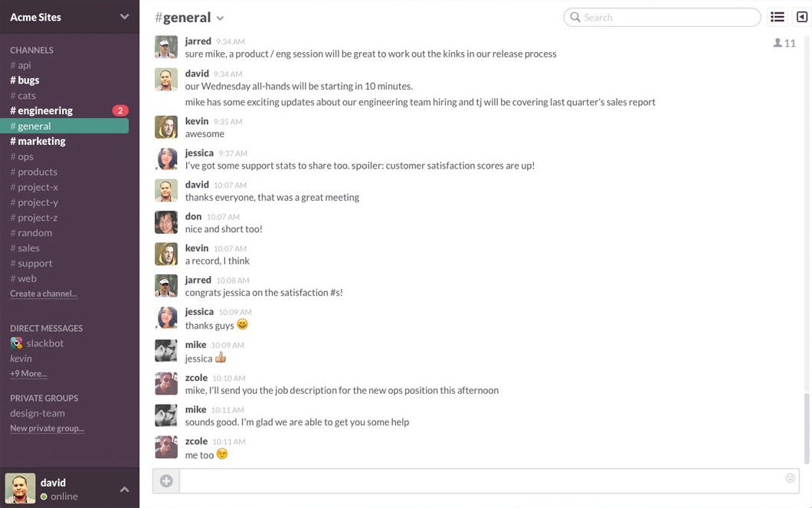Click david's profile picture at bottom left
Image resolution: width=812 pixels, height=508 pixels.
(21, 488)
